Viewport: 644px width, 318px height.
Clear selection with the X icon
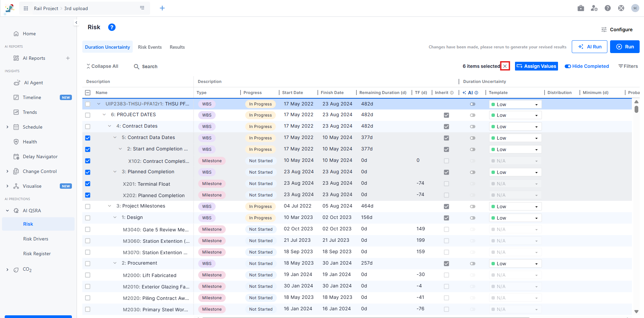click(x=505, y=66)
